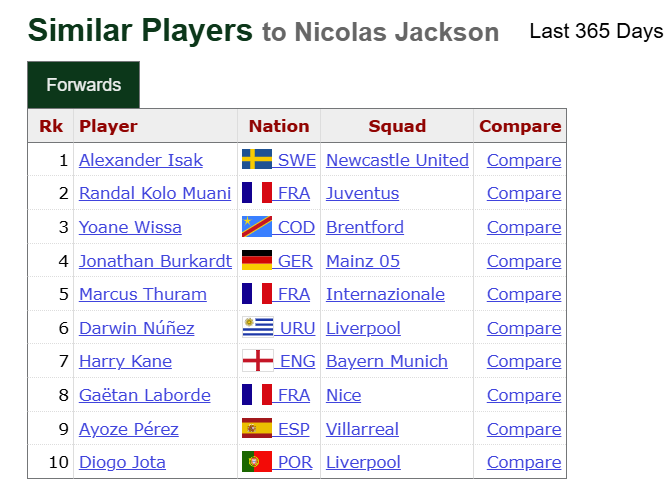Open Internazionale squad link
The width and height of the screenshot is (670, 488).
coord(385,294)
